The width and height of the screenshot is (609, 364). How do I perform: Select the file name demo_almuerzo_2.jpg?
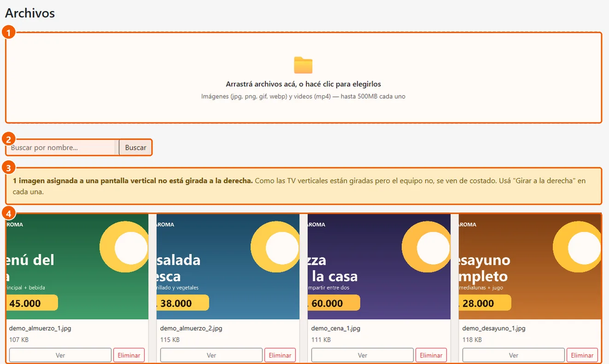pyautogui.click(x=191, y=329)
